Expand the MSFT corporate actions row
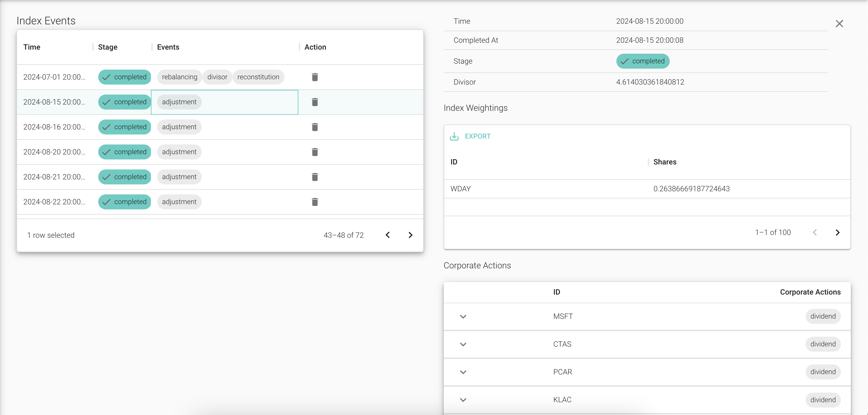The image size is (868, 415). coord(463,317)
